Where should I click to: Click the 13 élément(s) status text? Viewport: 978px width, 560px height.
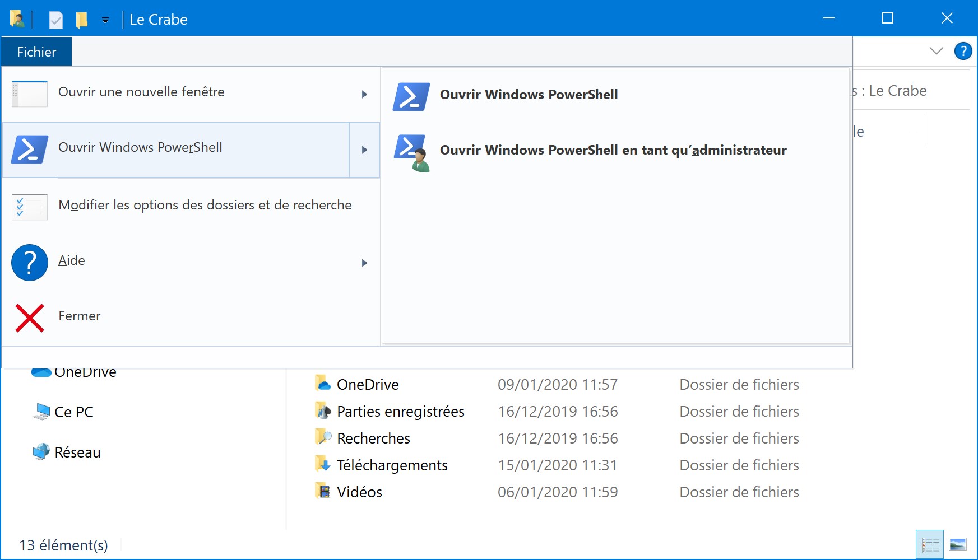pos(63,545)
